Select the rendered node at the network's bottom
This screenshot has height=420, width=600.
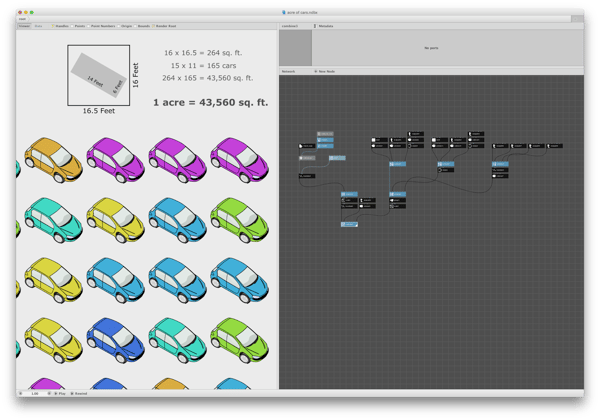click(x=349, y=224)
